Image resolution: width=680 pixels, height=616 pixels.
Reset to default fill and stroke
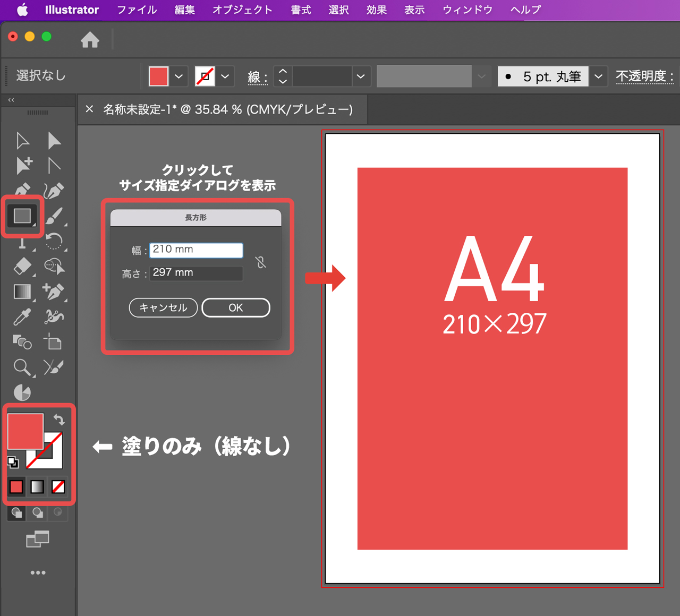click(13, 462)
